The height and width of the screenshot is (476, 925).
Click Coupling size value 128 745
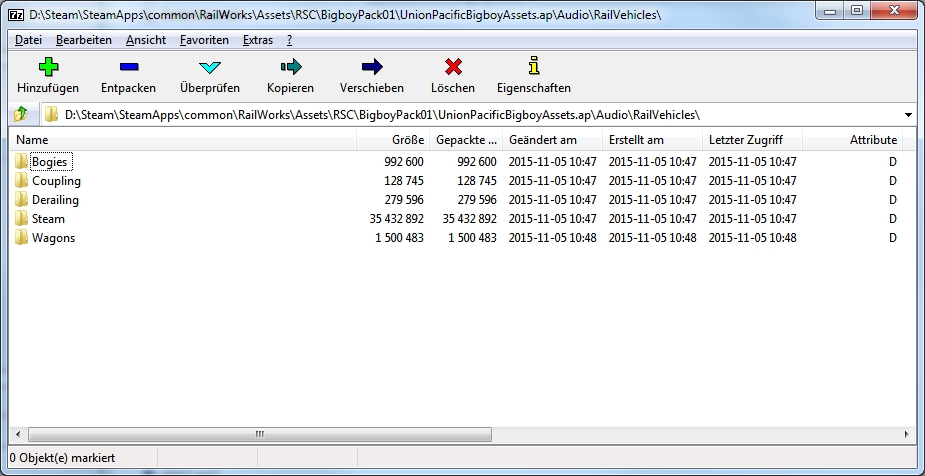404,180
